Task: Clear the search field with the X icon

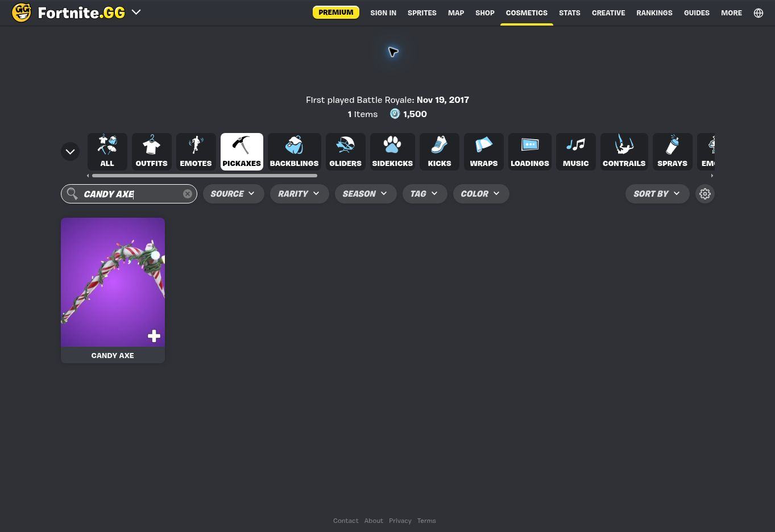Action: 187,194
